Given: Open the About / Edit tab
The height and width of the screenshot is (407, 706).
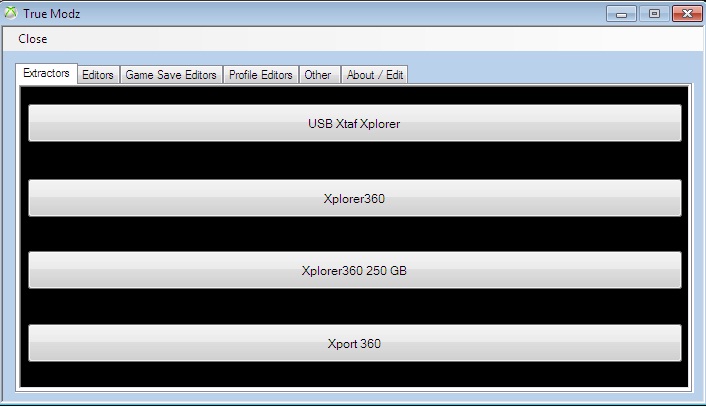Looking at the screenshot, I should tap(375, 75).
